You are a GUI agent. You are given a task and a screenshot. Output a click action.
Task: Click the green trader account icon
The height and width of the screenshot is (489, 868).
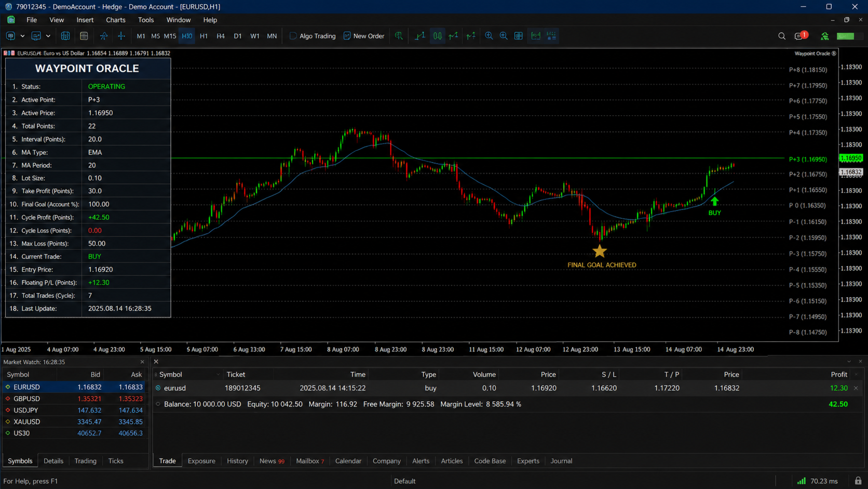point(824,36)
